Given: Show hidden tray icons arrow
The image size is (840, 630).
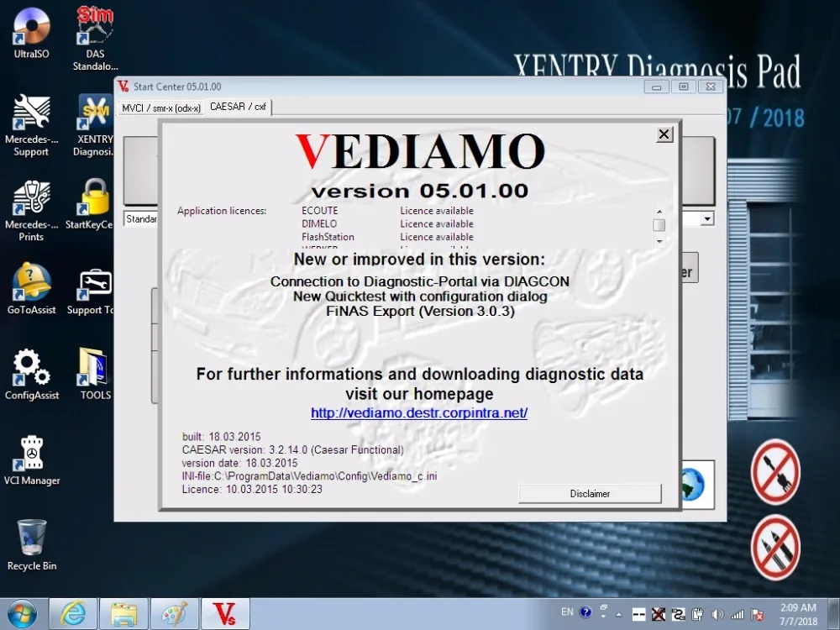Looking at the screenshot, I should (619, 615).
